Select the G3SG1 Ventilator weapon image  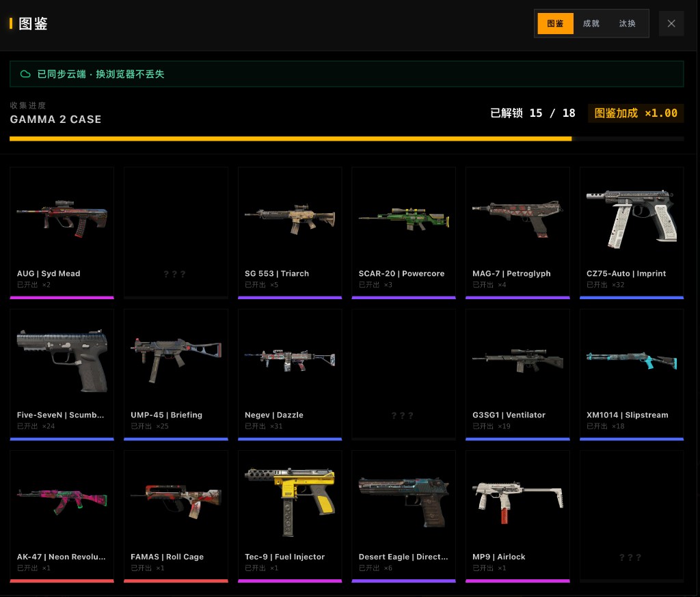click(x=517, y=360)
